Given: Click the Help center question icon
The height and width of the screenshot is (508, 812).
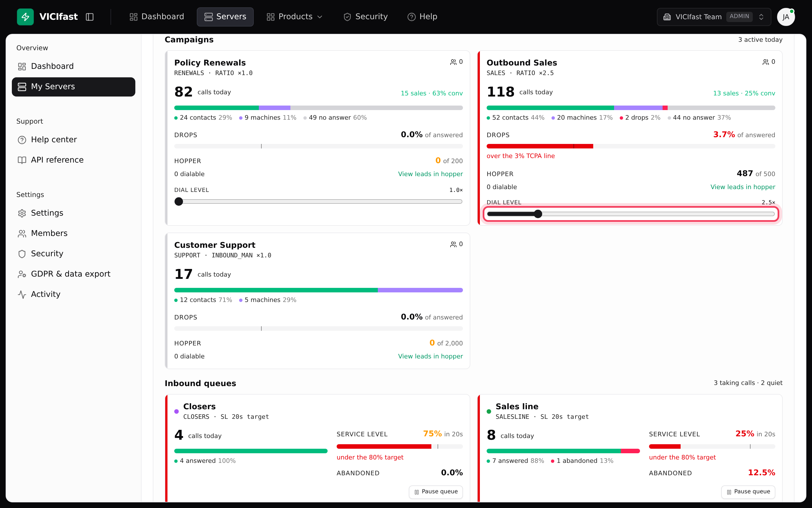Looking at the screenshot, I should point(22,140).
